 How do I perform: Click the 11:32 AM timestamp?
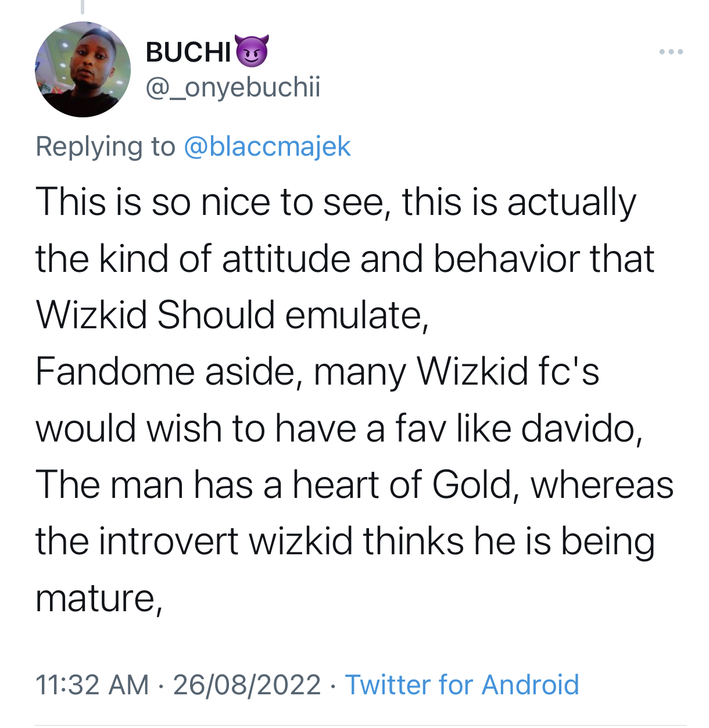[92, 684]
